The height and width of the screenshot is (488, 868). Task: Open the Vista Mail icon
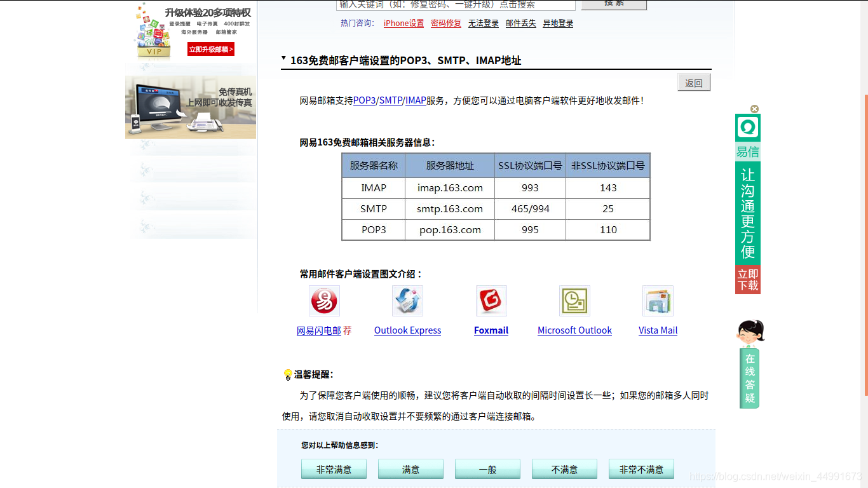(658, 301)
